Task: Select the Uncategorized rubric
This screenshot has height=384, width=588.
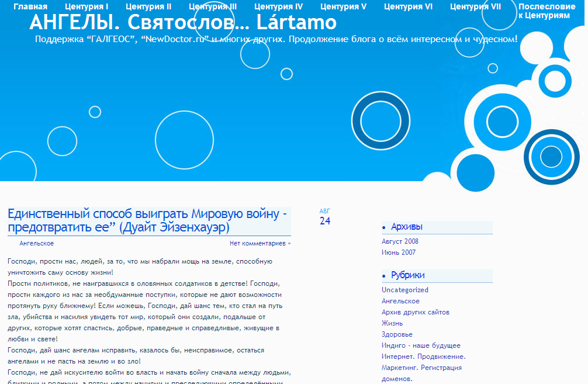Action: (x=404, y=290)
